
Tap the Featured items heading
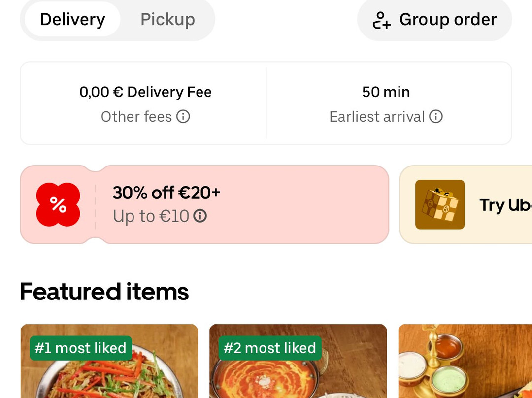104,292
